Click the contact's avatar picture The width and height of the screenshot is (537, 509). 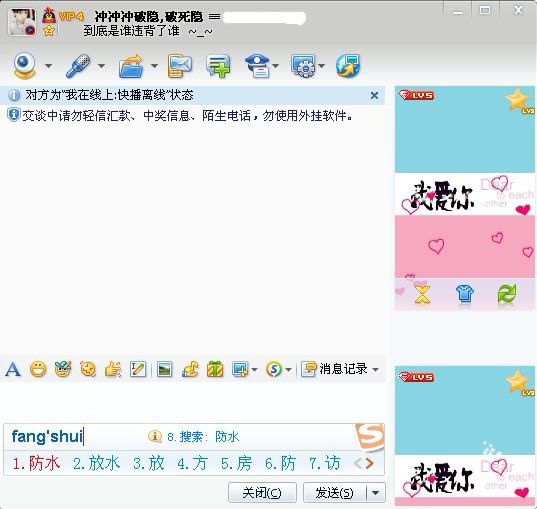tap(22, 22)
